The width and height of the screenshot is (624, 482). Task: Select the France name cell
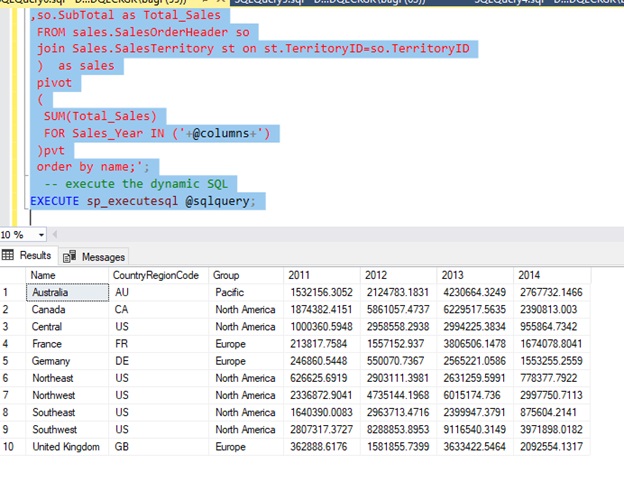67,344
